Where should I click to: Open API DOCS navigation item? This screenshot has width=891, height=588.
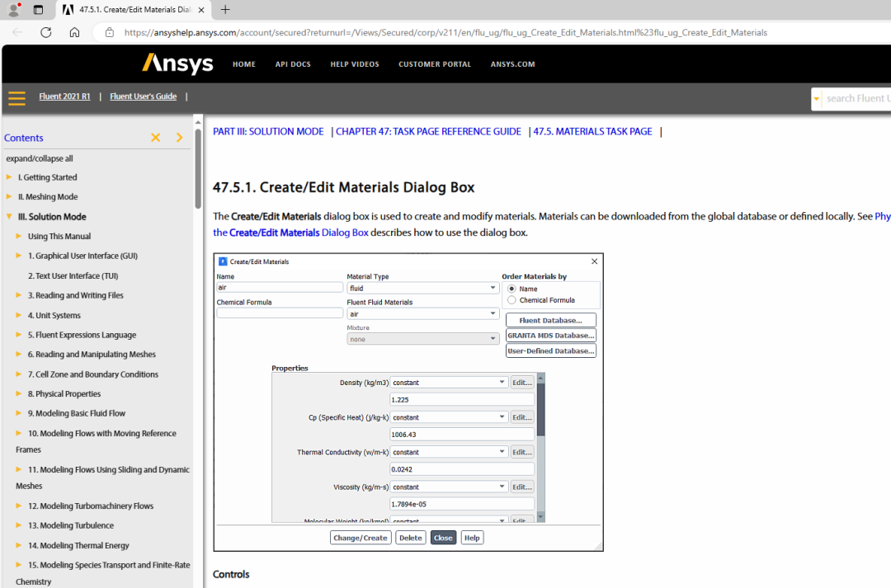pyautogui.click(x=293, y=64)
